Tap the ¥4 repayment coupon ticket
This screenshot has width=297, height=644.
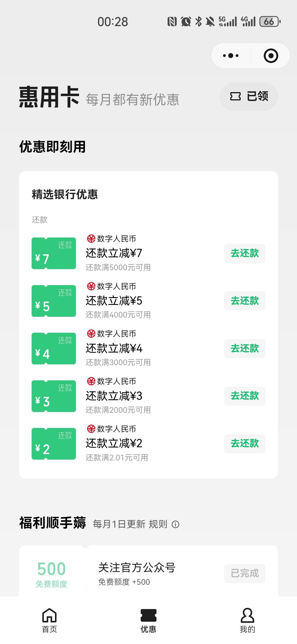[54, 348]
